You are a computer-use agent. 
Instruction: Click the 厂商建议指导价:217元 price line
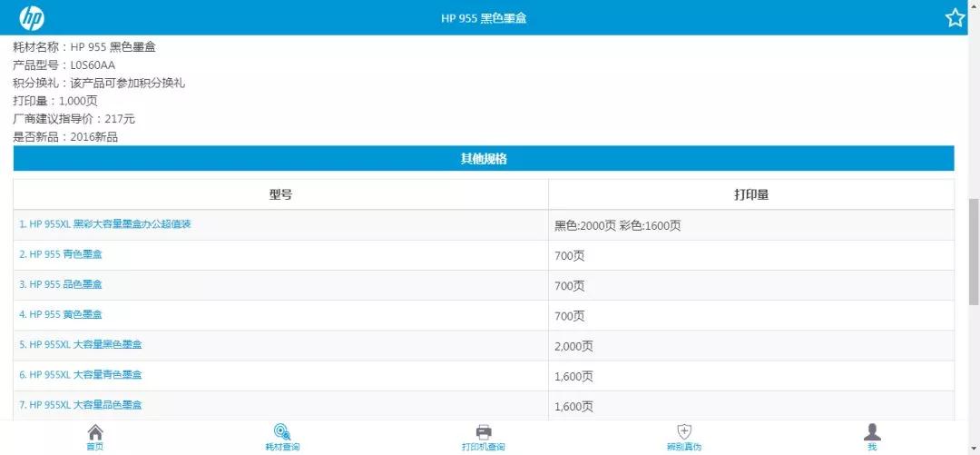click(x=73, y=119)
